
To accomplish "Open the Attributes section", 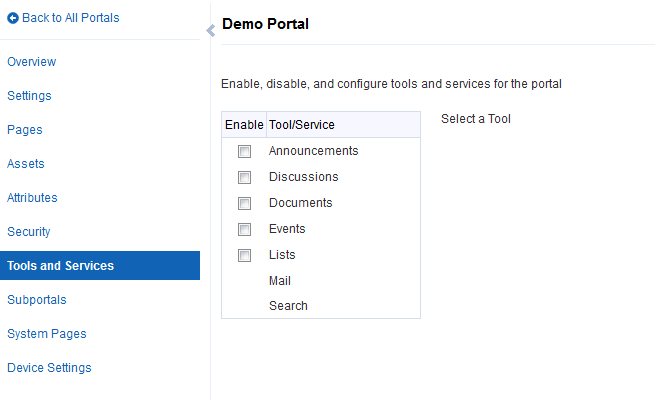I will (32, 197).
